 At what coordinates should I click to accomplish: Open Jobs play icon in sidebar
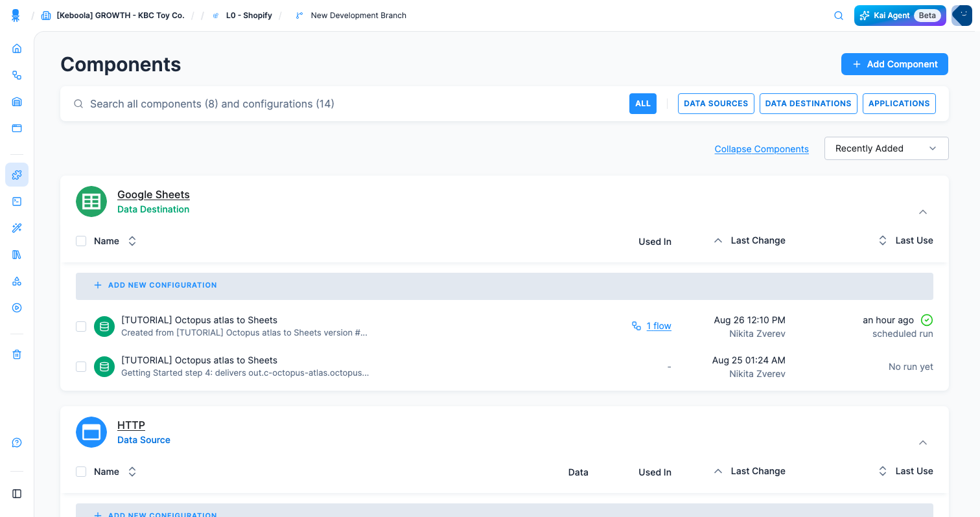click(x=17, y=308)
